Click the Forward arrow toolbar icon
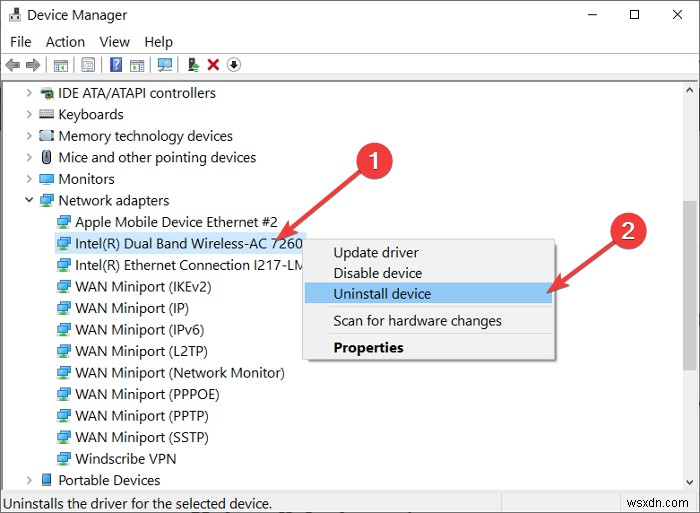Viewport: 700px width, 513px height. [x=33, y=65]
